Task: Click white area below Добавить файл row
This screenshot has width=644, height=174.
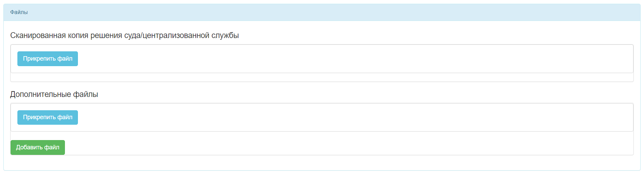Action: pos(322,163)
